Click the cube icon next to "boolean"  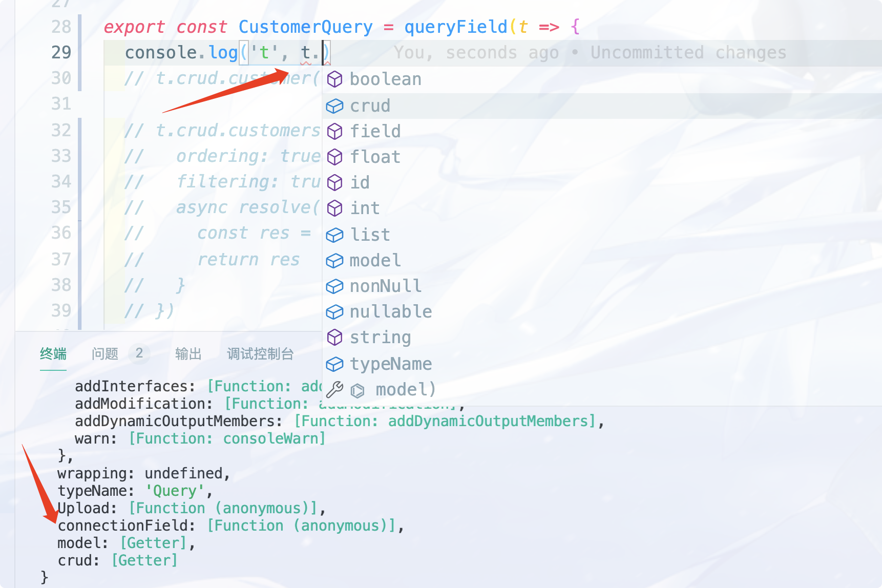335,79
